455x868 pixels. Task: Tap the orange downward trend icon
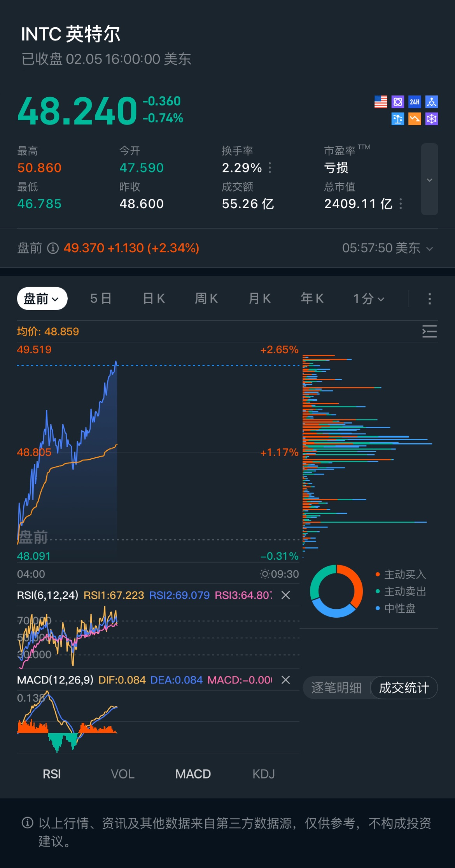[415, 119]
